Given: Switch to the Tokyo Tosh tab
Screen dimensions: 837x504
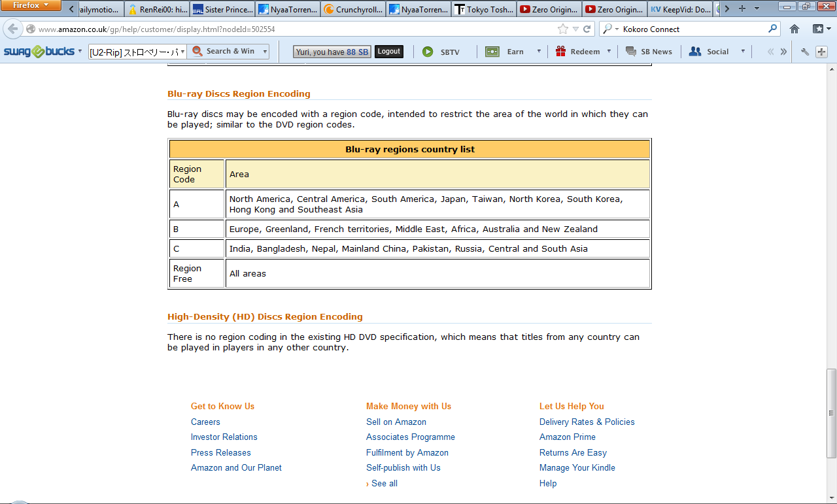Looking at the screenshot, I should (485, 9).
